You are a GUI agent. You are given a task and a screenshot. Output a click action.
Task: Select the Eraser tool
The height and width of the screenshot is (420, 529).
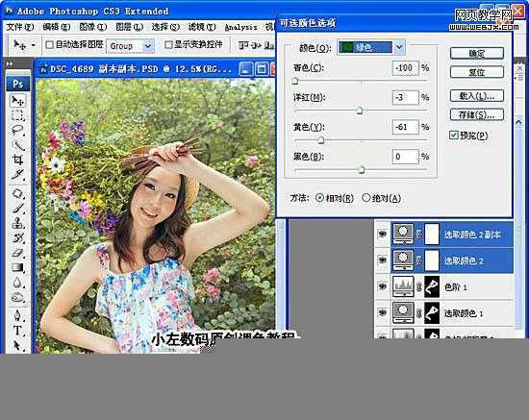point(17,253)
